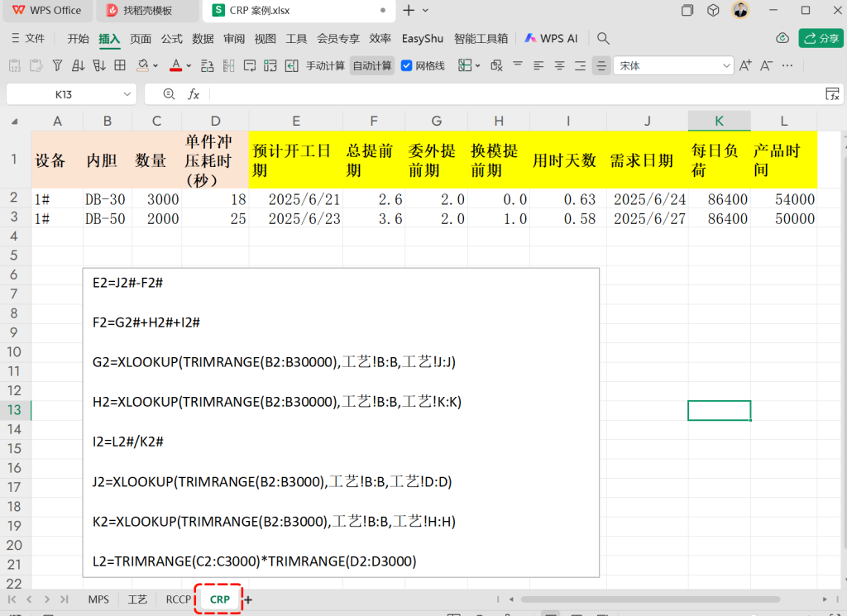Open the user profile avatar
The width and height of the screenshot is (847, 616).
pyautogui.click(x=740, y=10)
